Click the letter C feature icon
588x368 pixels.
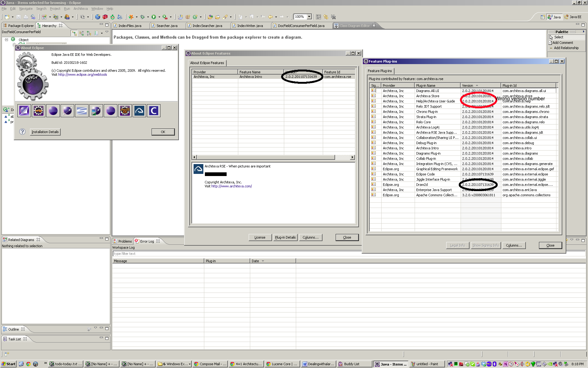click(x=154, y=111)
